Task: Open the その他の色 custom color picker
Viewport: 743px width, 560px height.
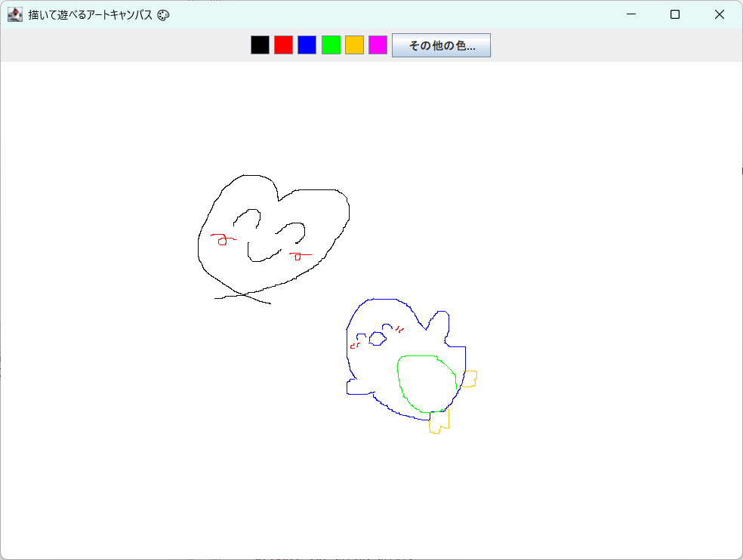Action: pos(440,45)
